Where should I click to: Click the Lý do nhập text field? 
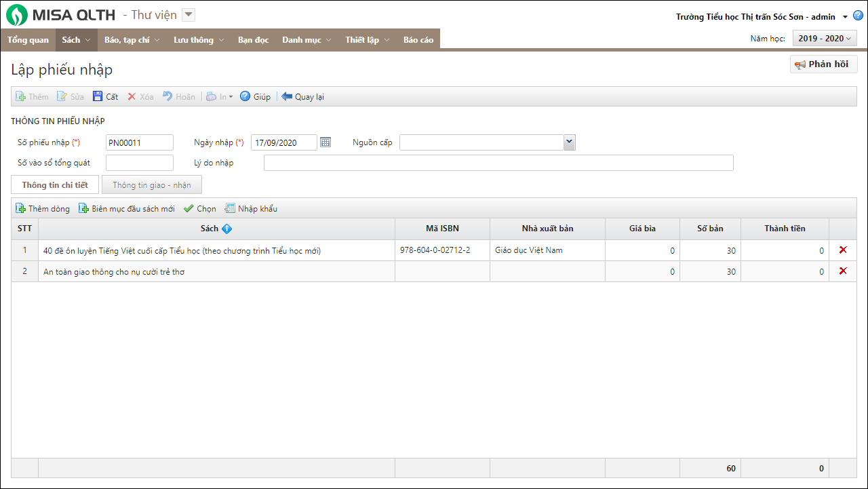[x=498, y=163]
